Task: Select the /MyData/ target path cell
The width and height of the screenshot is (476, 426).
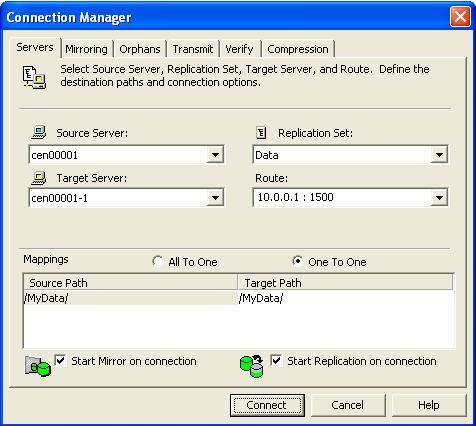Action: click(x=345, y=298)
